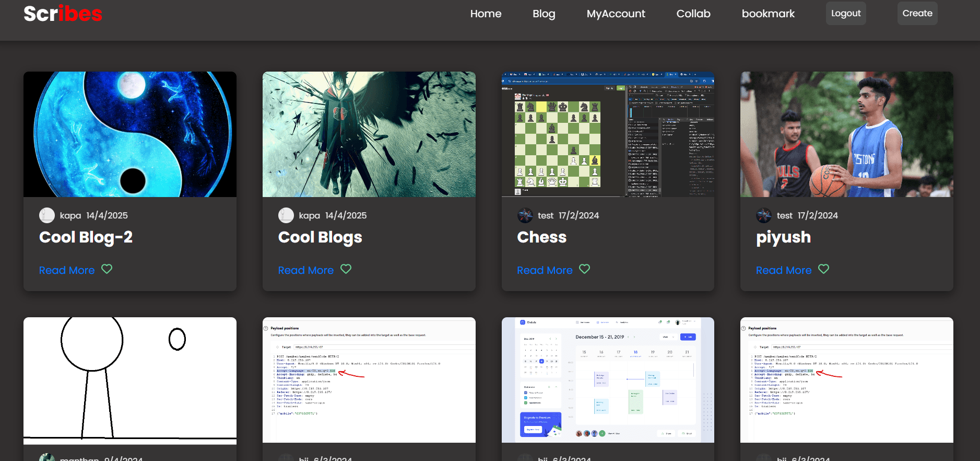
Task: Open the yin-yang thumbnail of Cool Blog-2
Action: (x=130, y=134)
